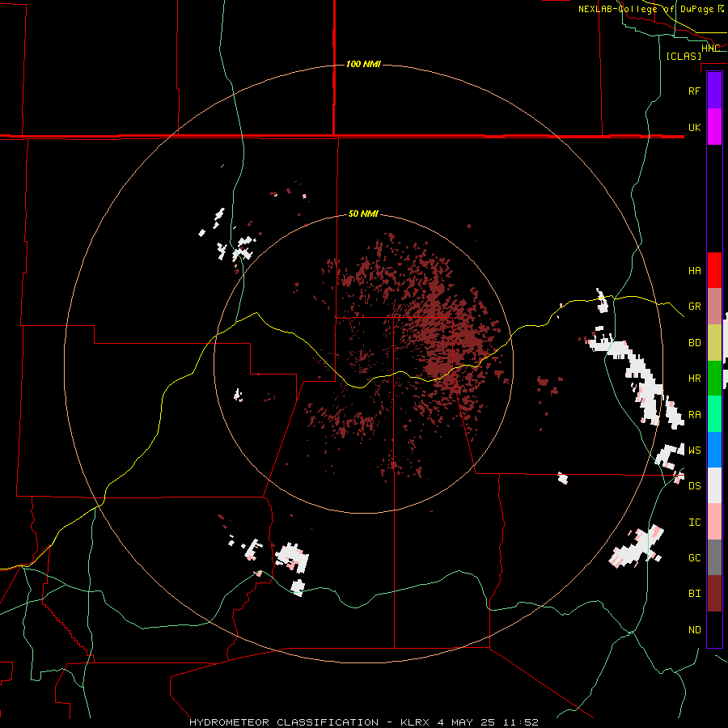Click the ND black legend swatch

[714, 629]
